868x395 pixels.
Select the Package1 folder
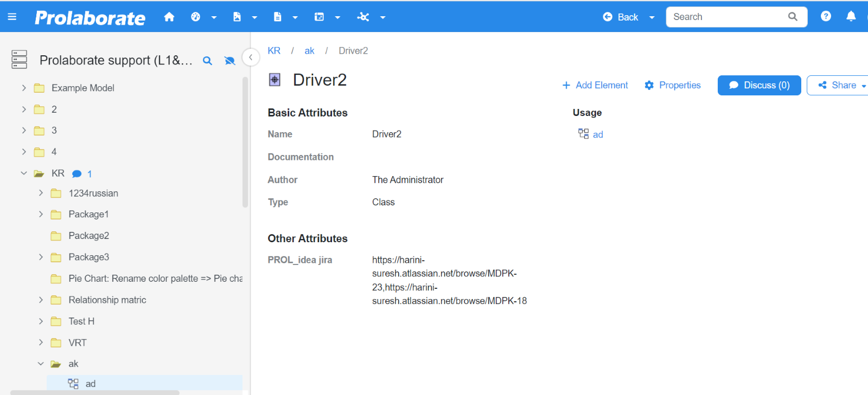(x=88, y=214)
